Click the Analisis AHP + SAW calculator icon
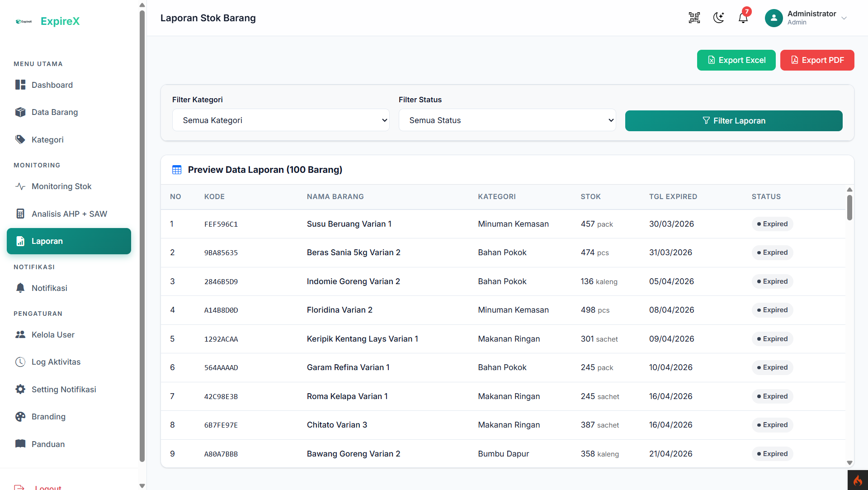This screenshot has width=868, height=490. [20, 214]
